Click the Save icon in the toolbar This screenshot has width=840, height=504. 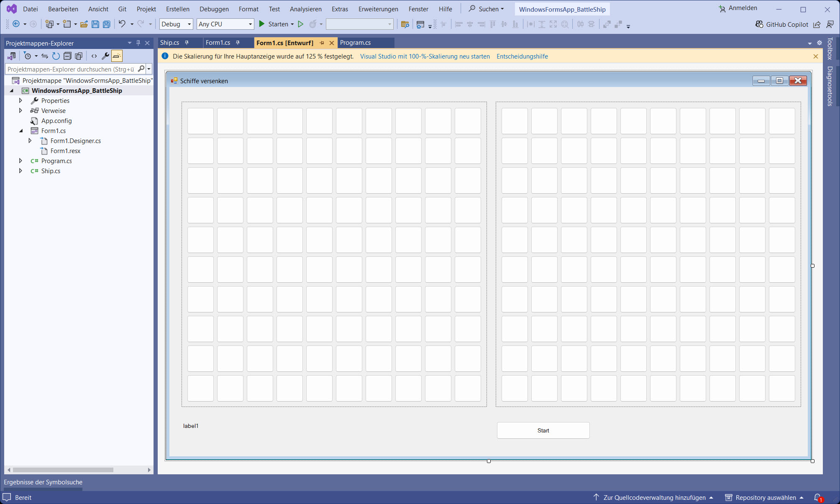[x=95, y=24]
